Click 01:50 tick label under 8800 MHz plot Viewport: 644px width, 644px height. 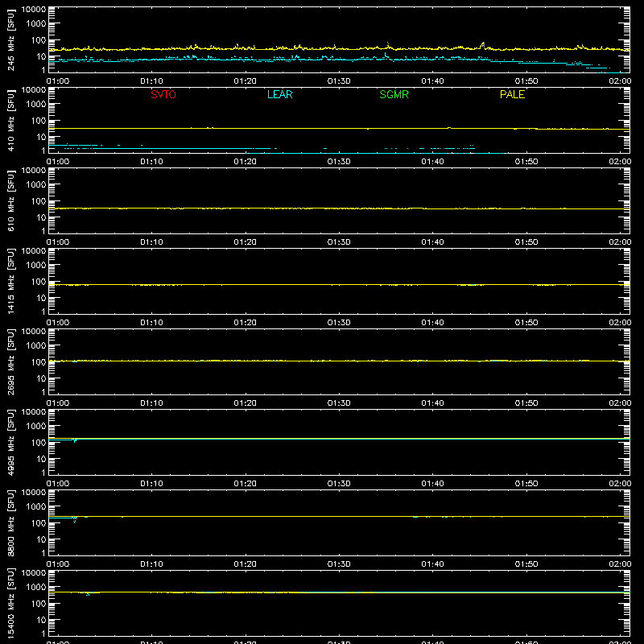(526, 564)
